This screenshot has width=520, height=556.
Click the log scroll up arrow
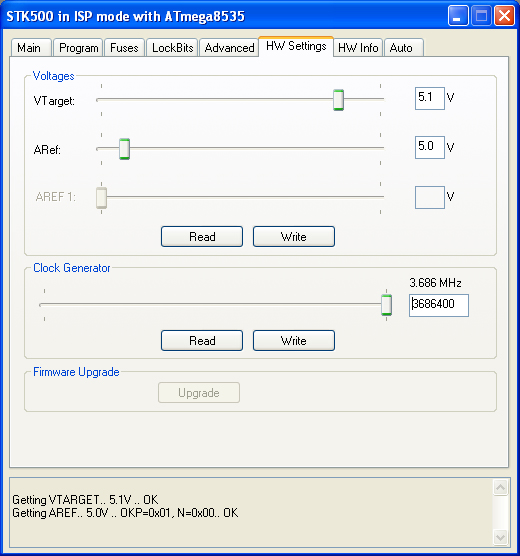(500, 488)
